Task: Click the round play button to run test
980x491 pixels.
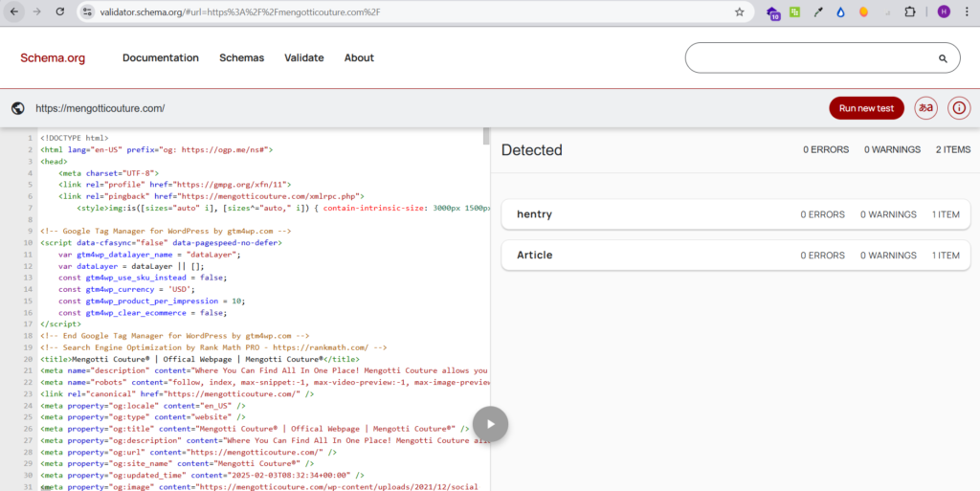Action: tap(490, 424)
